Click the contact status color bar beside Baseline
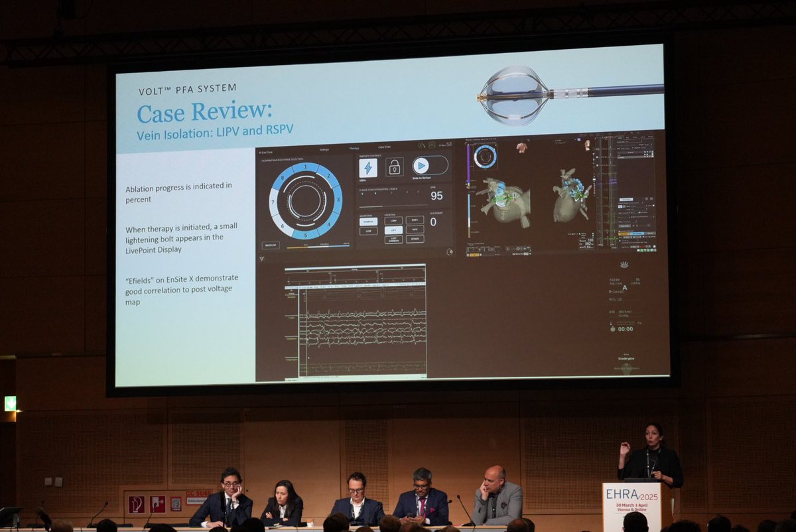796x532 pixels. (318, 246)
